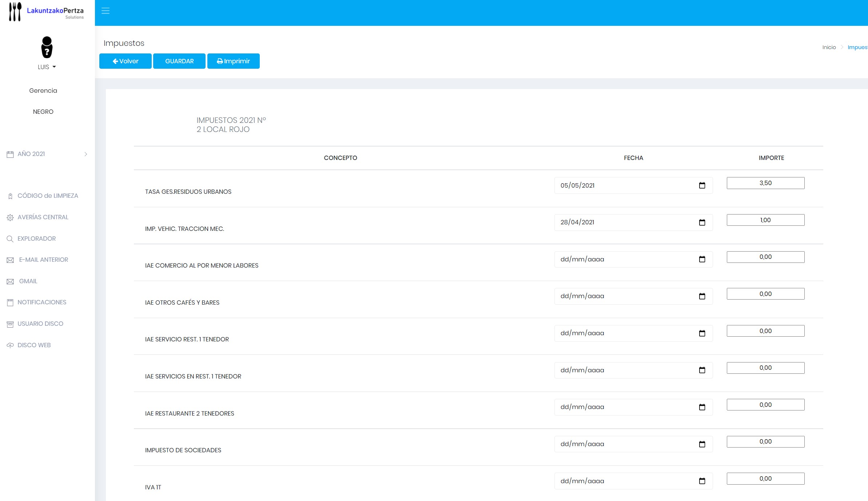
Task: Click the envelope icon beside GMAIL
Action: tap(10, 281)
